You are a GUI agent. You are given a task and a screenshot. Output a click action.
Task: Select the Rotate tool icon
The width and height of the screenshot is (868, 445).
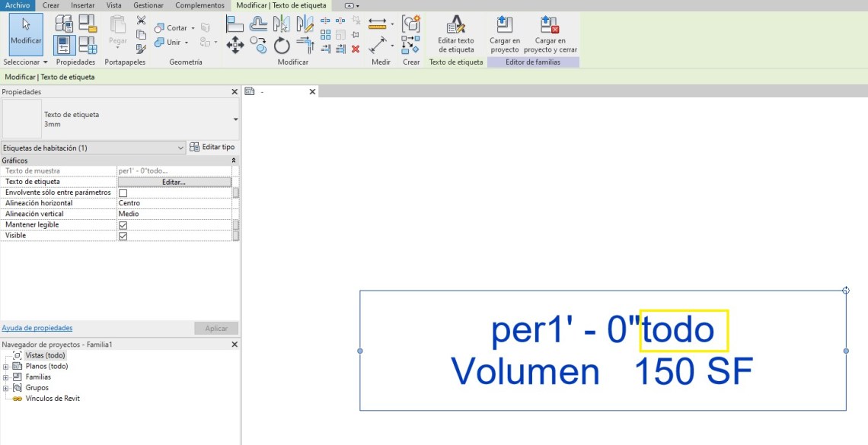click(282, 46)
